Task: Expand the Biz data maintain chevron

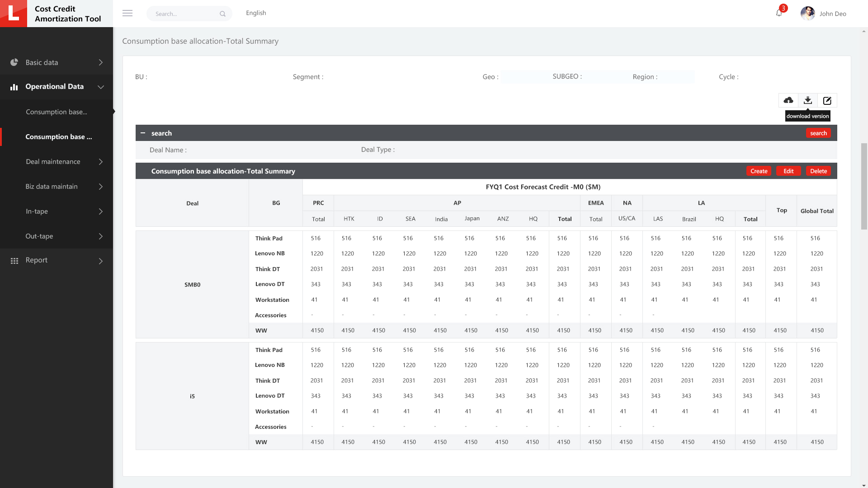Action: click(101, 187)
